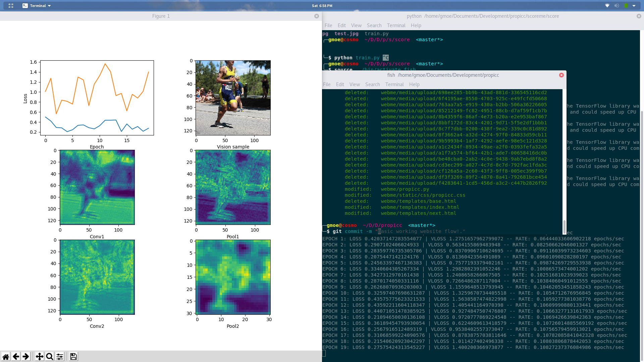
Task: Select the Zoom magnifier tool
Action: (50, 357)
